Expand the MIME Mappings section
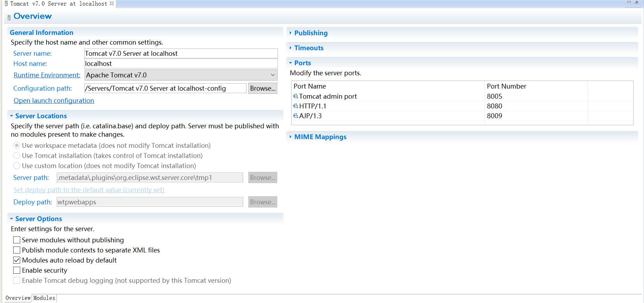This screenshot has height=303, width=644. (290, 137)
